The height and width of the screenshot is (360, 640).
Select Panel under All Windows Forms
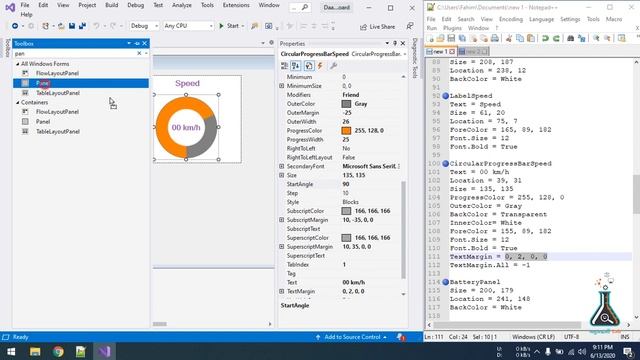[81, 83]
